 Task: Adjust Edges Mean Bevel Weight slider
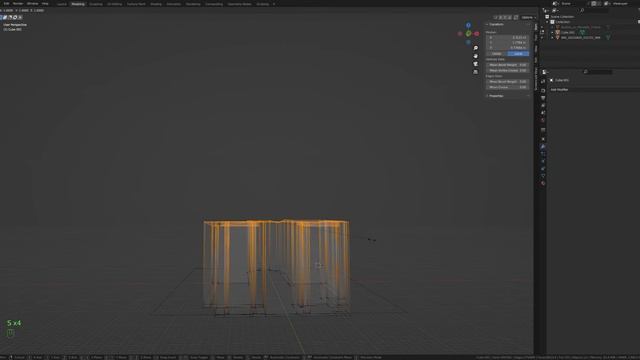(507, 82)
